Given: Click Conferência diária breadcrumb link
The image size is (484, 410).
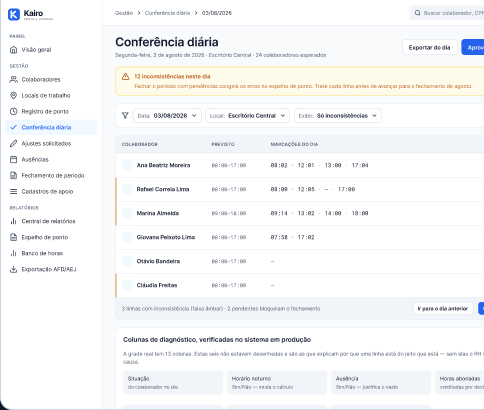Looking at the screenshot, I should (x=167, y=13).
